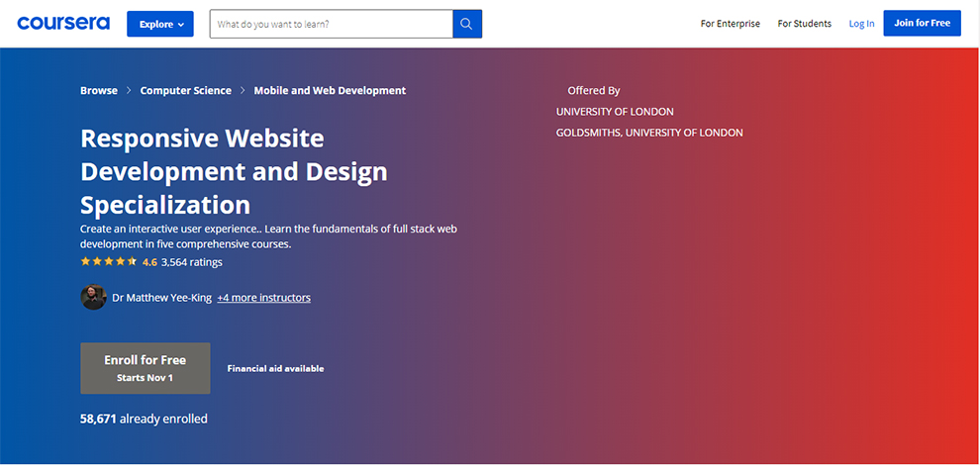The image size is (980, 465).
Task: Show the +4 more instructors link
Action: 263,298
